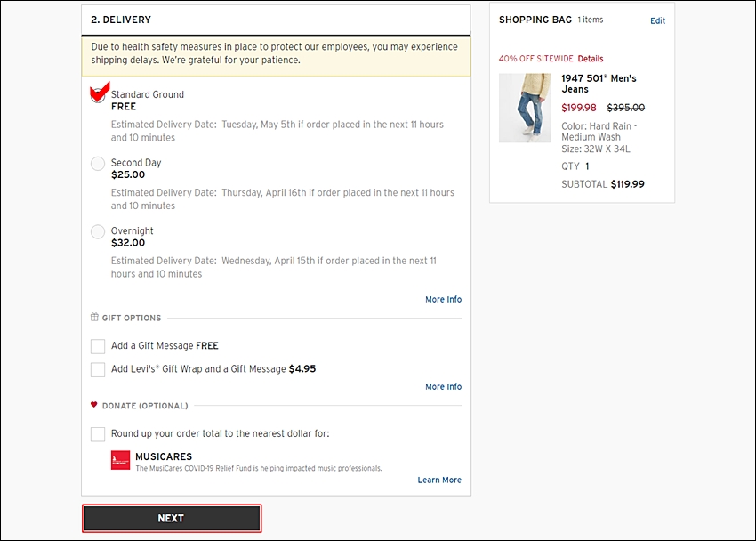
Task: Edit the shopping bag
Action: pos(657,20)
